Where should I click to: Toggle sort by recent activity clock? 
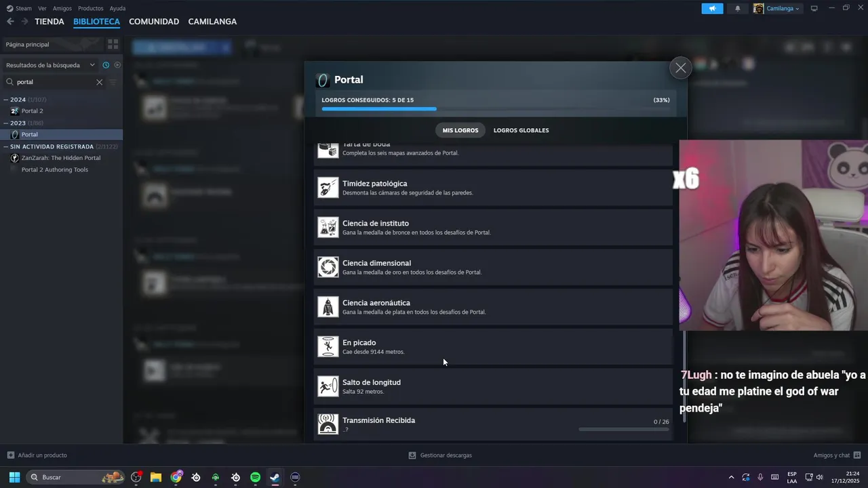pos(106,65)
